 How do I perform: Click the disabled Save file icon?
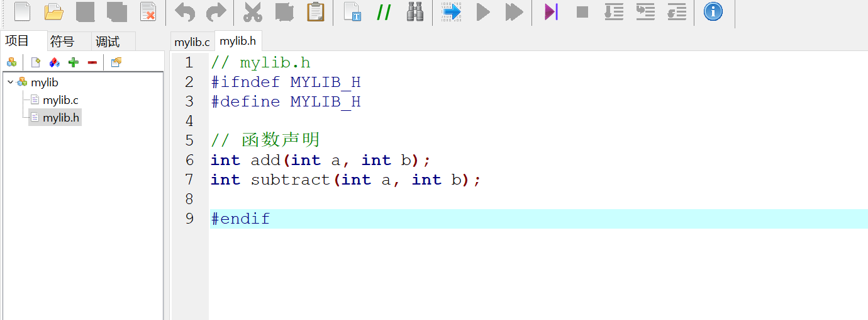(85, 11)
